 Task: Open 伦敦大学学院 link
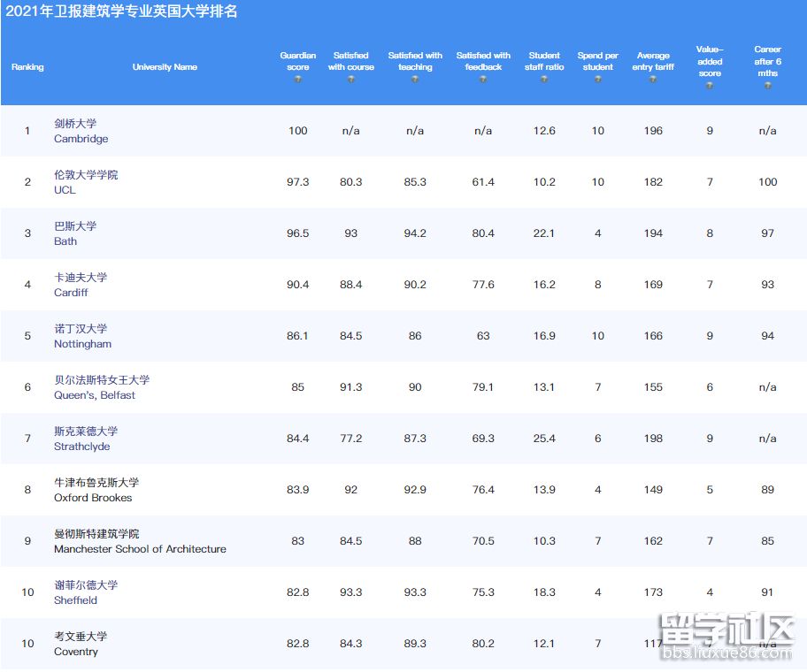pyautogui.click(x=86, y=175)
